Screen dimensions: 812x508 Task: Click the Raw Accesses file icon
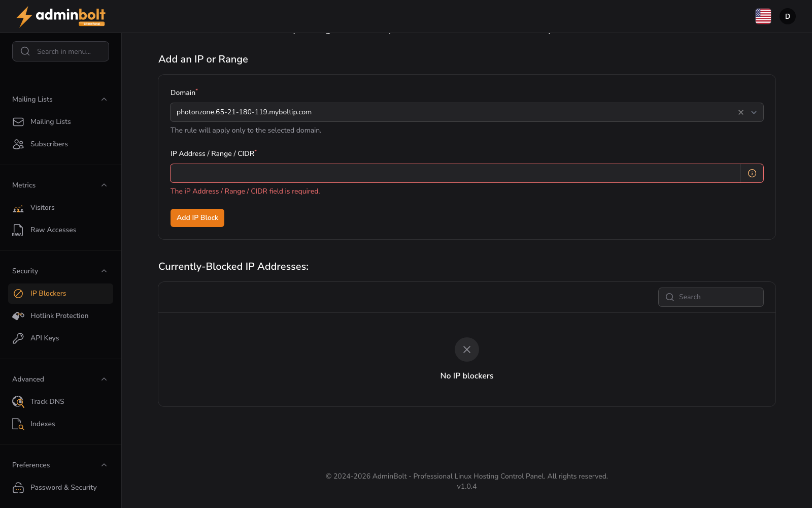[x=18, y=230]
